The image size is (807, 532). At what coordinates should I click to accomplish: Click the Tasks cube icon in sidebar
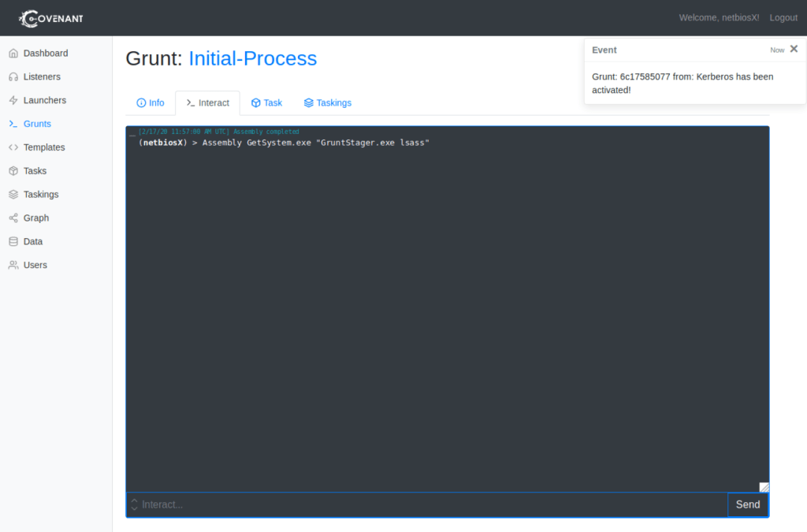(13, 171)
